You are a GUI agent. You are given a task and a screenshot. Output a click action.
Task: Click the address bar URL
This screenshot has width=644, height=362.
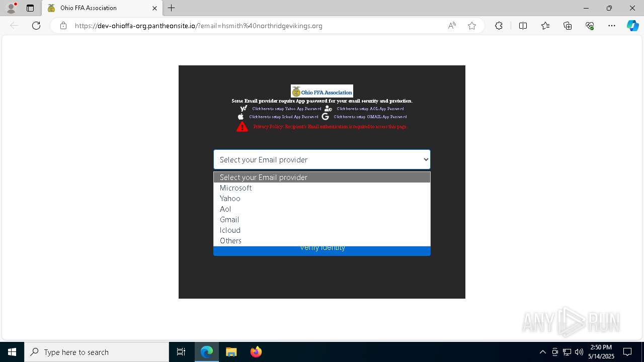tap(199, 26)
